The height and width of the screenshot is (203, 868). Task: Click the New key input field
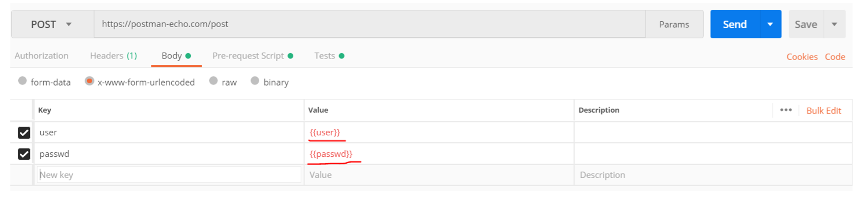(x=169, y=175)
